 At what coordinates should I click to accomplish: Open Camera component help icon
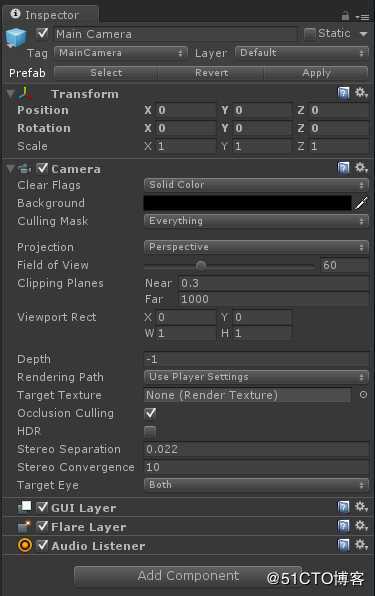[343, 168]
